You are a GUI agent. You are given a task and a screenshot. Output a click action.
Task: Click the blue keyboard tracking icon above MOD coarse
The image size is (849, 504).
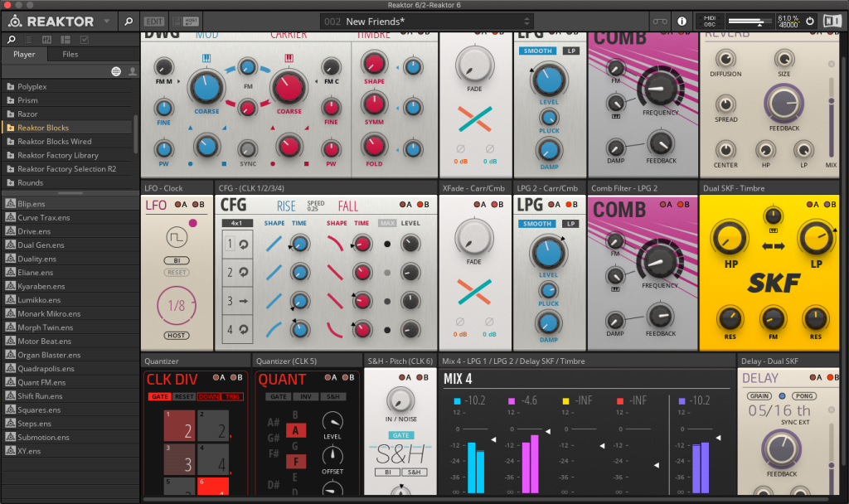206,58
